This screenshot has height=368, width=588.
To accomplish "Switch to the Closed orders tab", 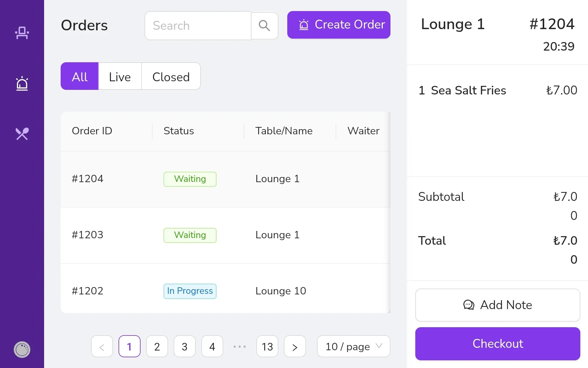I will pyautogui.click(x=171, y=76).
